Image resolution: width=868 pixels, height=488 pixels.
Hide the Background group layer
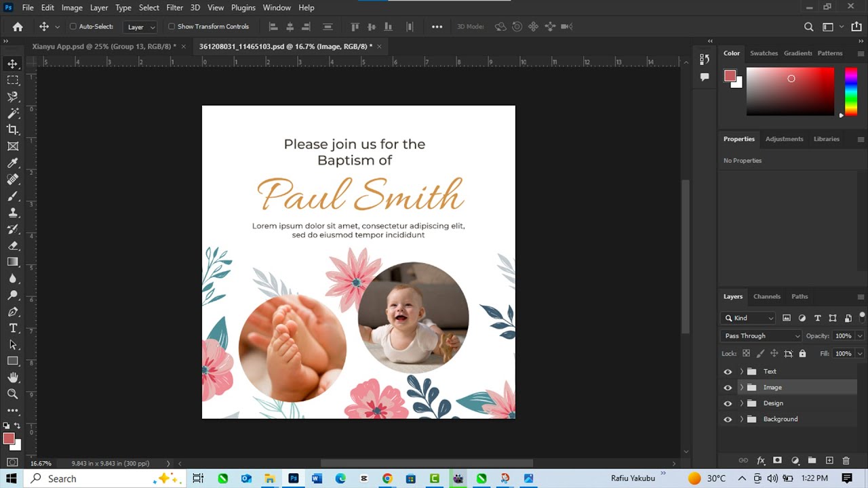click(728, 420)
